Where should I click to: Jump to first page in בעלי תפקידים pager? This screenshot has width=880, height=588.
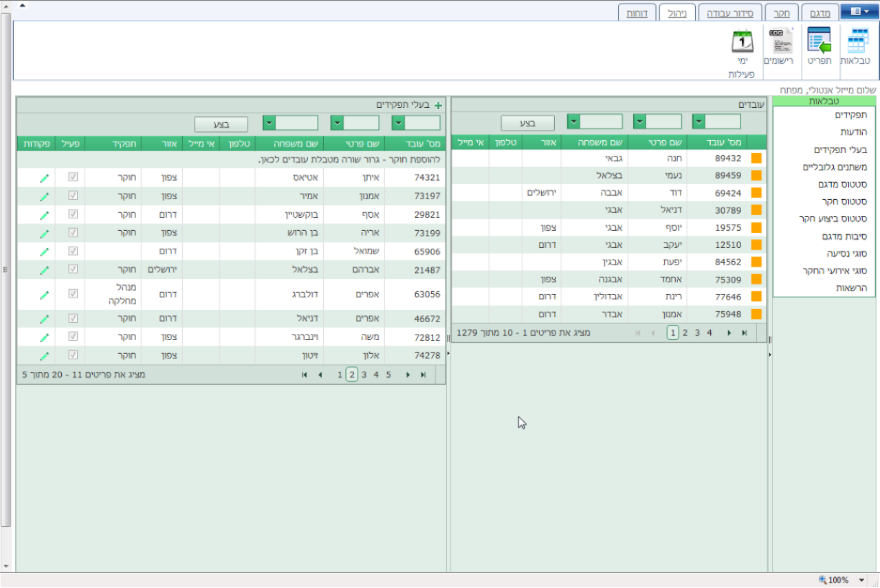(x=304, y=375)
